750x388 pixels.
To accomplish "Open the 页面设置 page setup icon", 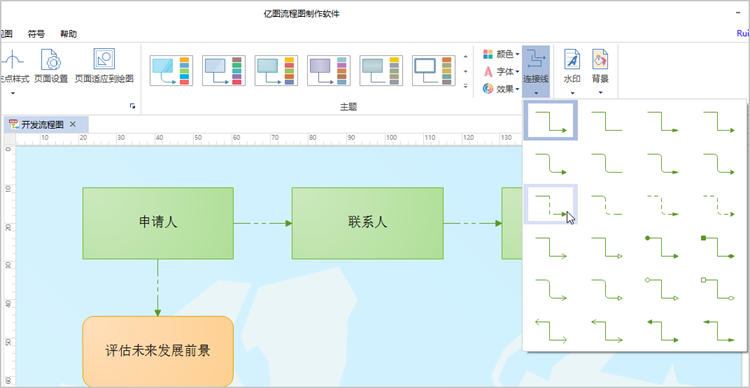I will pos(51,66).
